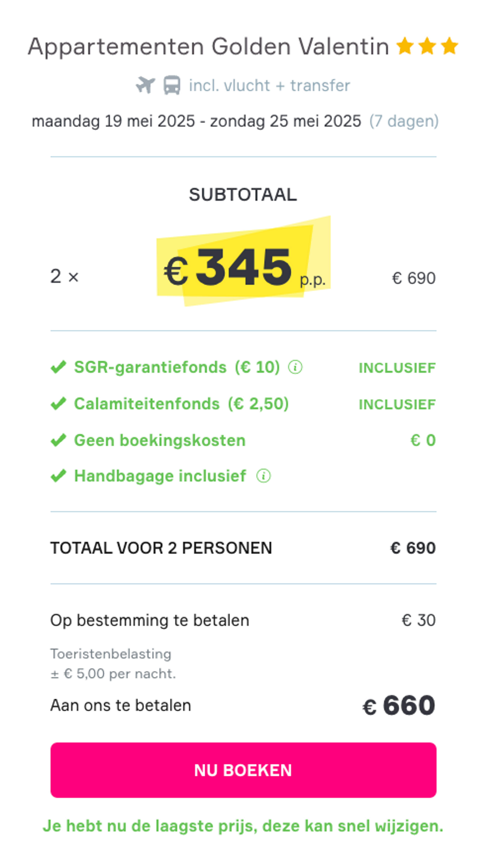Click the SGR-garantiefonds green checkmark

pyautogui.click(x=58, y=367)
